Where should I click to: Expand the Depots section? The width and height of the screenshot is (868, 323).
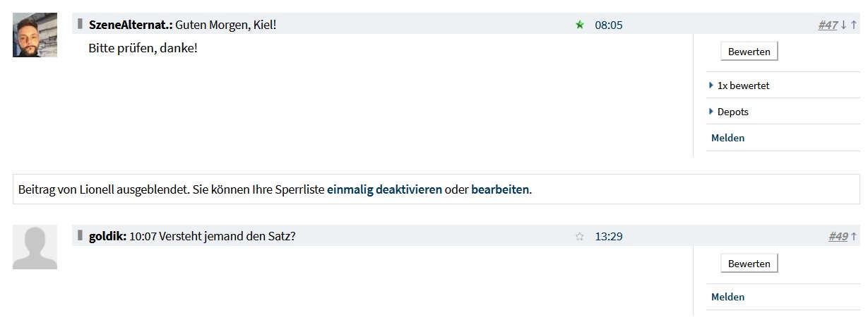pos(728,112)
